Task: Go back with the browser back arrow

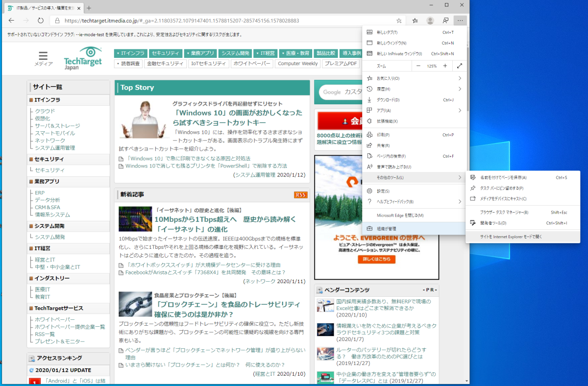Action: click(11, 21)
